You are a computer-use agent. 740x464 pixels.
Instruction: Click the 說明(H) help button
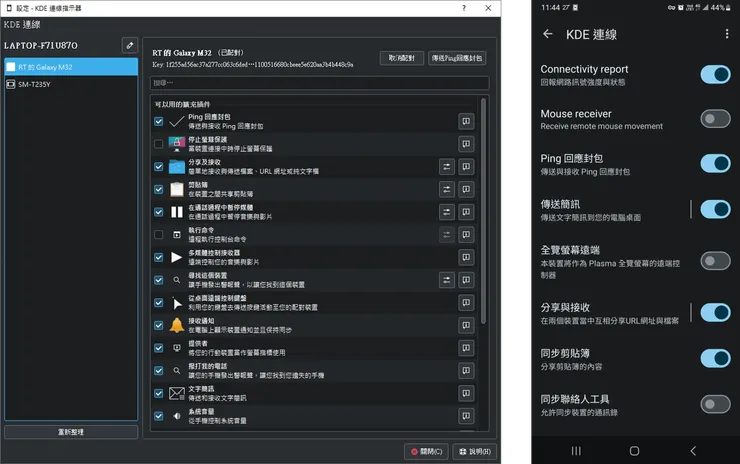(475, 452)
